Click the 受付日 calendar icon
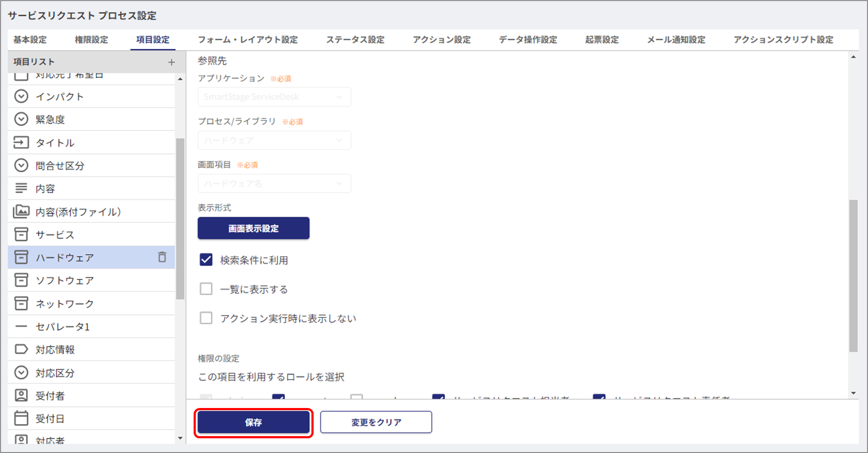 pos(21,418)
